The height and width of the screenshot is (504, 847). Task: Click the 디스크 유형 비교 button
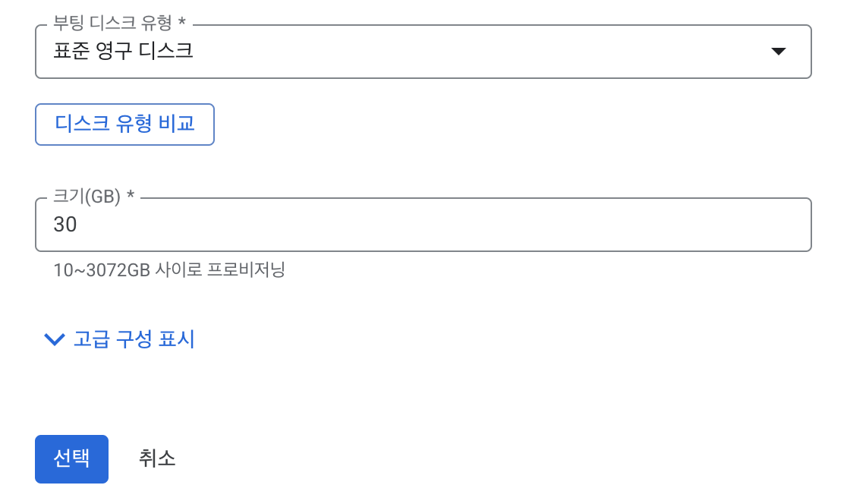[x=124, y=124]
